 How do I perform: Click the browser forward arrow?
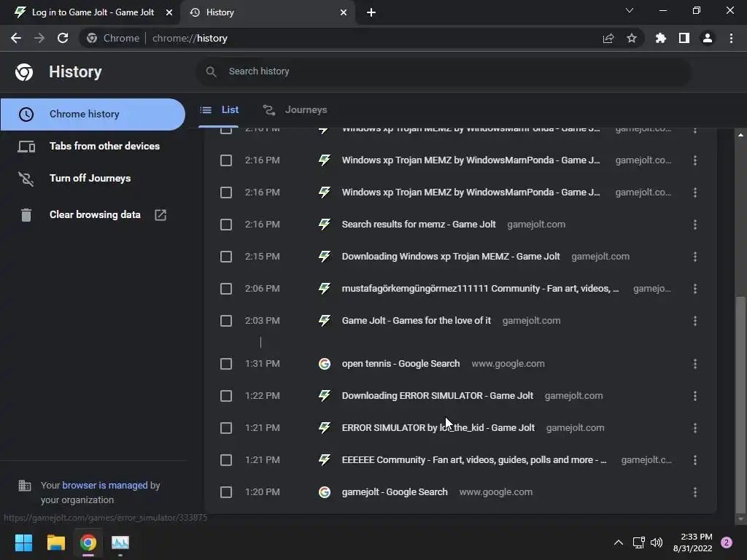[39, 38]
